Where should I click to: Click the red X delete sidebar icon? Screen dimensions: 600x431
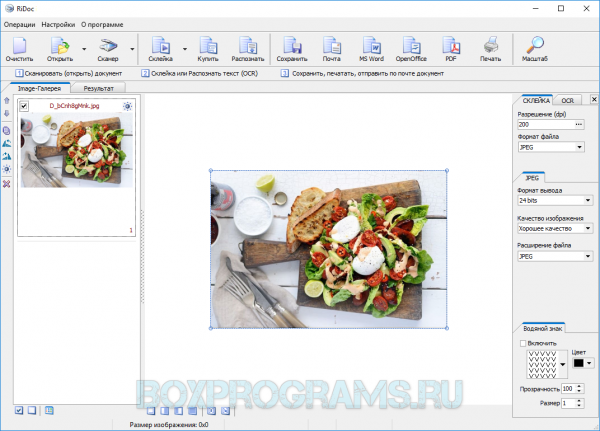pos(7,184)
